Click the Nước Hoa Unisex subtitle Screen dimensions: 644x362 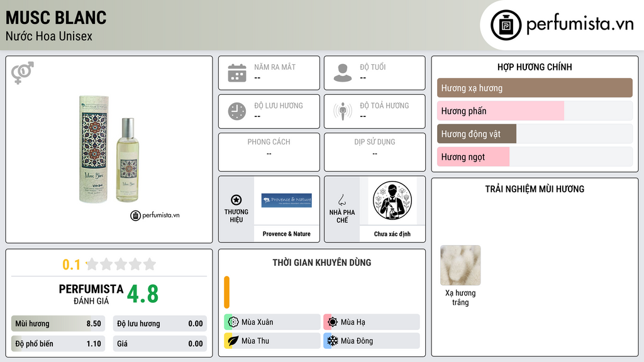(49, 36)
